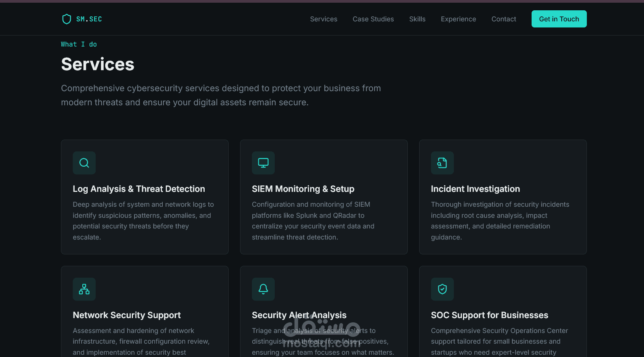This screenshot has height=357, width=644.
Task: Click the file search icon on Incident Investigation
Action: pyautogui.click(x=442, y=163)
